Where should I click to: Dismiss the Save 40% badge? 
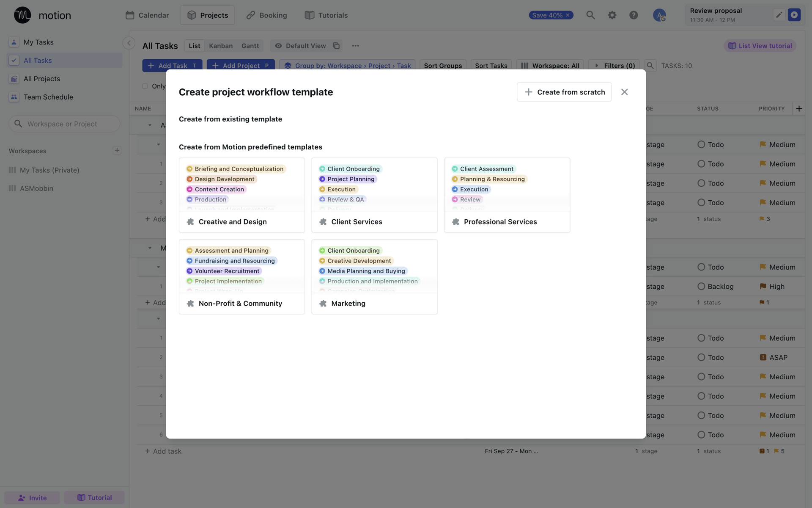(x=568, y=15)
